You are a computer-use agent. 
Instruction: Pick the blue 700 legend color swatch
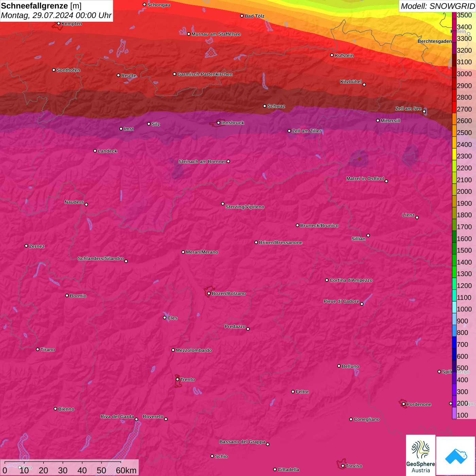click(454, 342)
